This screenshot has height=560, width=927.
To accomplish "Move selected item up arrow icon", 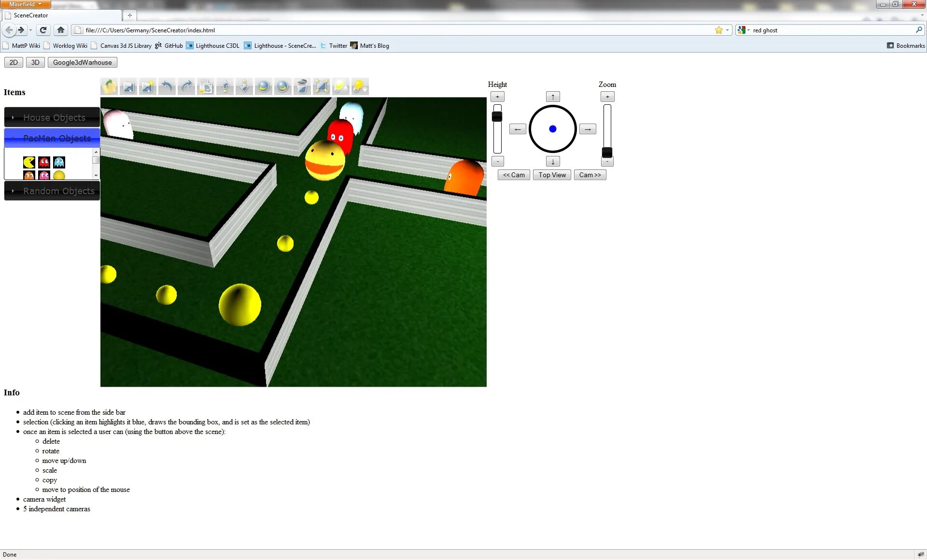I will pos(225,87).
